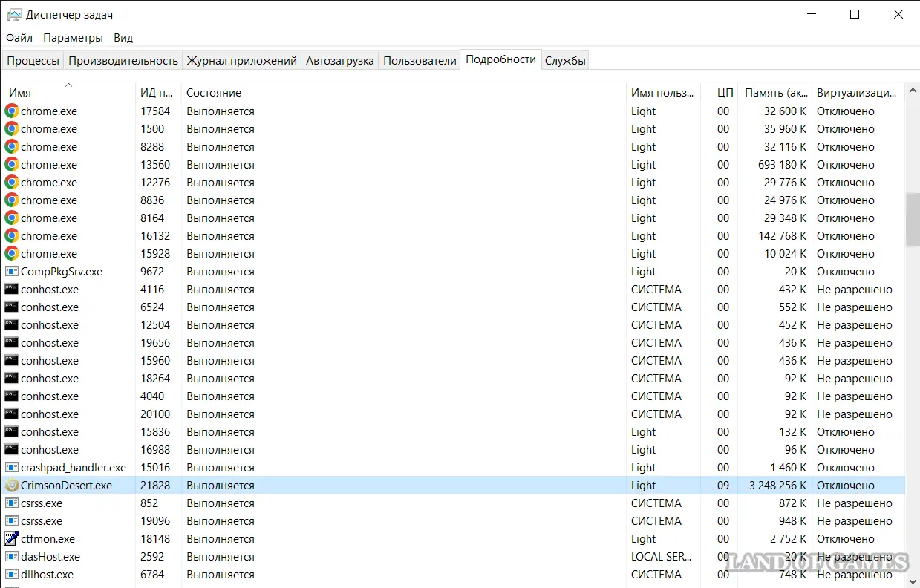920x588 pixels.
Task: Open the Вид menu
Action: click(123, 38)
